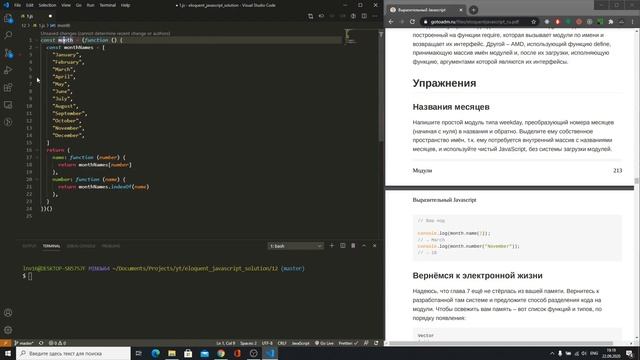Switch to the PROBLEMS panel tab

click(111, 246)
